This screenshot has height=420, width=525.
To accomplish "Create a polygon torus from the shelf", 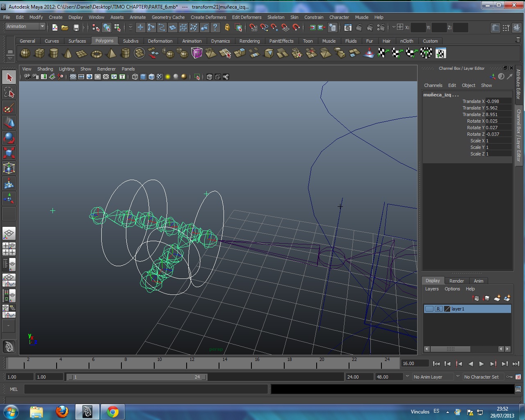I will pos(96,53).
